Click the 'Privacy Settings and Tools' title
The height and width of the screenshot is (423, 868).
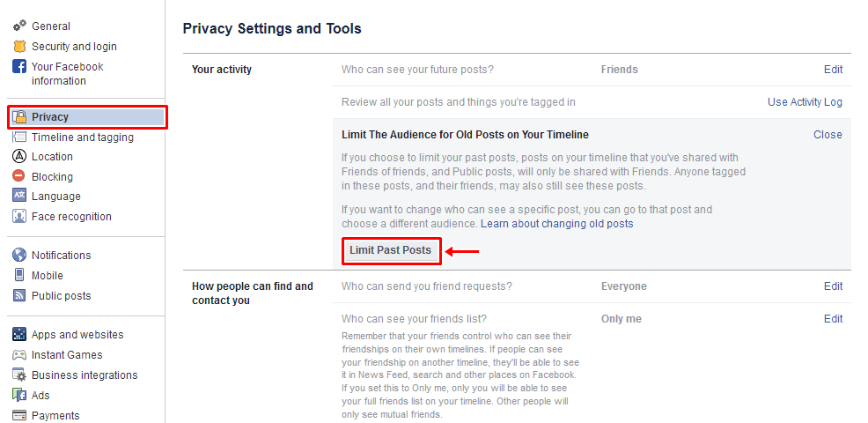pos(272,28)
